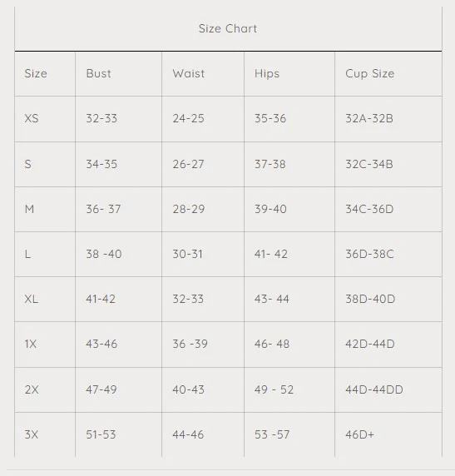
Task: Select the Bust column header
Action: pyautogui.click(x=98, y=73)
